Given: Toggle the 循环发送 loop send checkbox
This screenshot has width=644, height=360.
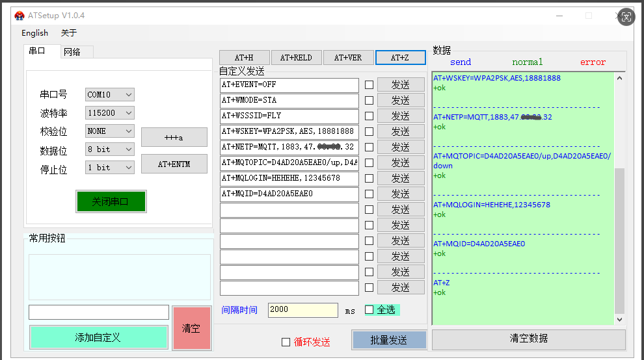Looking at the screenshot, I should click(286, 342).
